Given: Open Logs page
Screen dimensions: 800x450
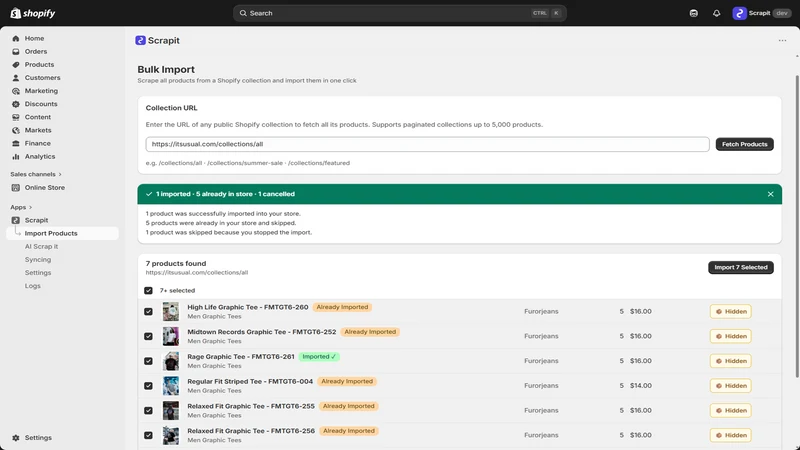Looking at the screenshot, I should click(33, 286).
